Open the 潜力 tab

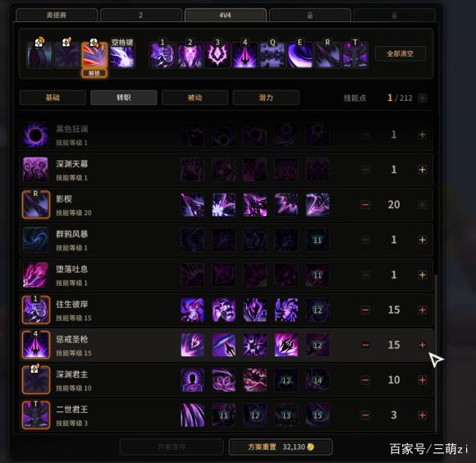tap(266, 98)
